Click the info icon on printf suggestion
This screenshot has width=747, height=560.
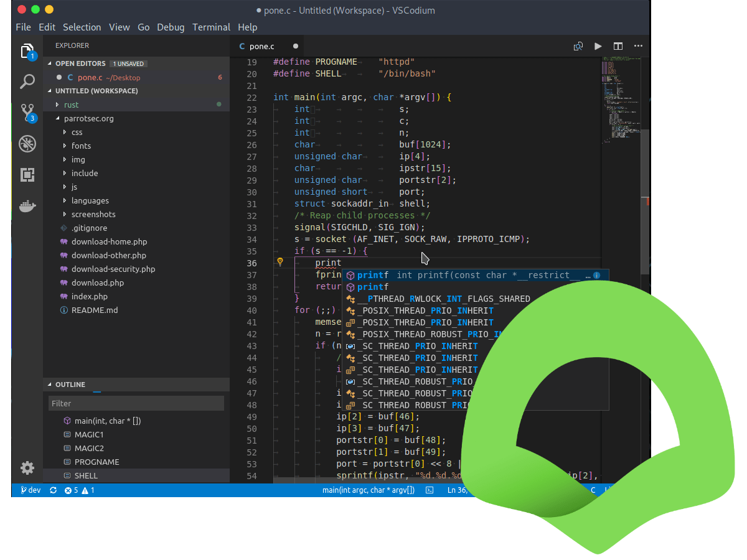coord(596,275)
